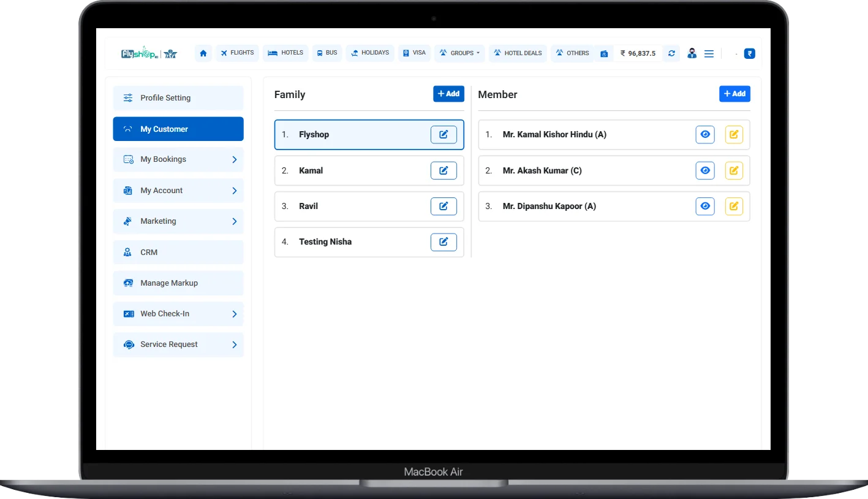View details of Mr. Akash Kumar

pos(705,170)
